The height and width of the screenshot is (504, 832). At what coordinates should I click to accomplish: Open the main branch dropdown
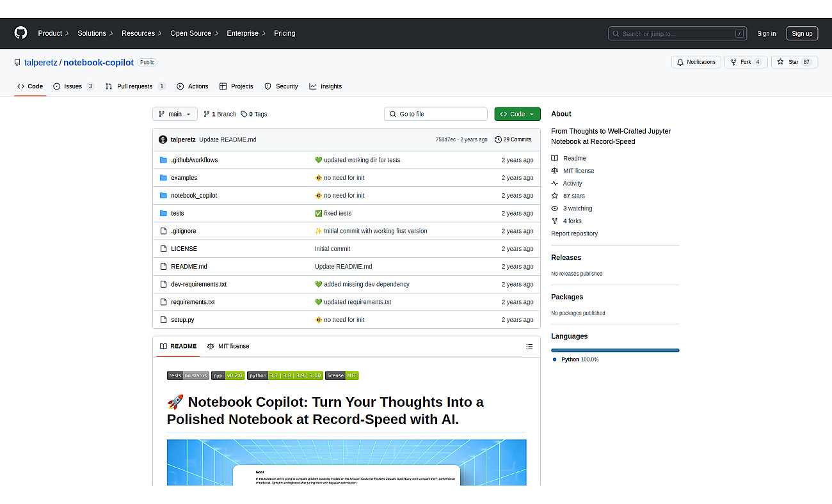pos(175,114)
